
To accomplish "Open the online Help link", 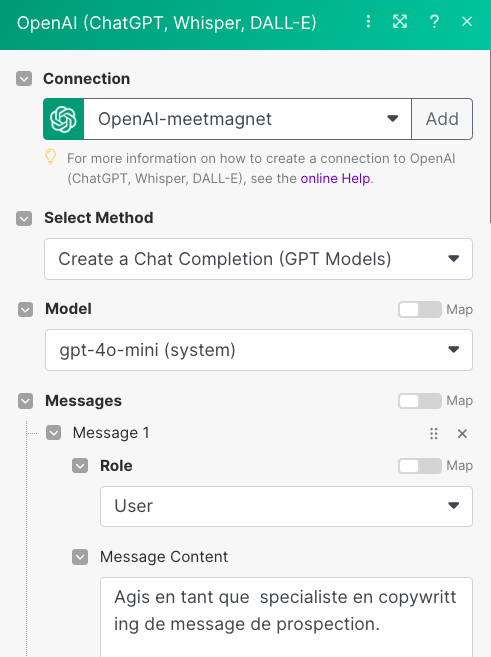I will tap(335, 178).
